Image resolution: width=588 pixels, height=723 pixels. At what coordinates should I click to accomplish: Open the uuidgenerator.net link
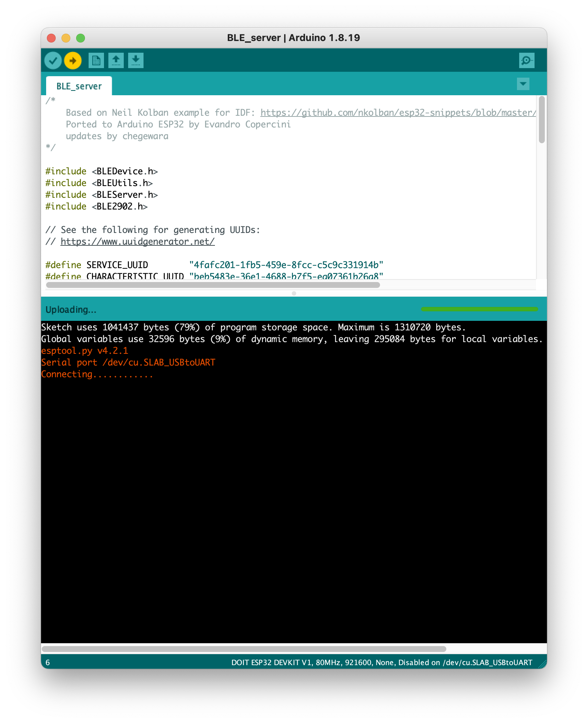(x=138, y=241)
